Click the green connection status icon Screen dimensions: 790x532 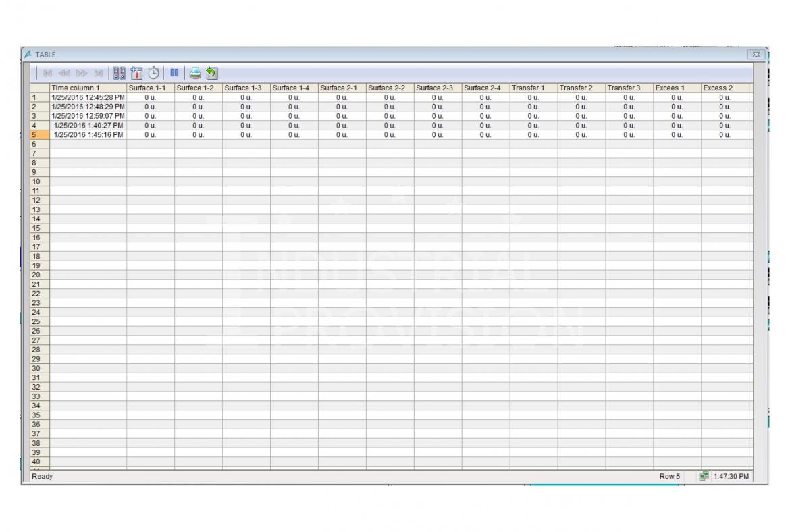[x=703, y=477]
